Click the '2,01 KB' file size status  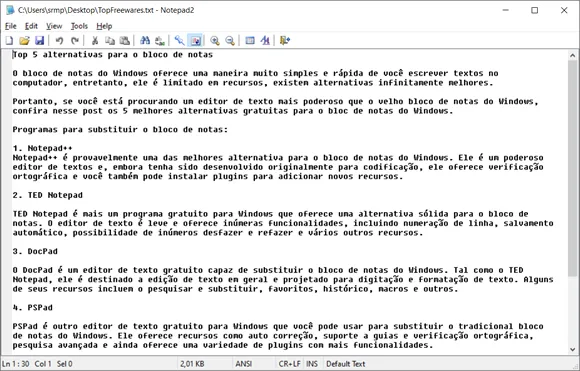(x=192, y=364)
